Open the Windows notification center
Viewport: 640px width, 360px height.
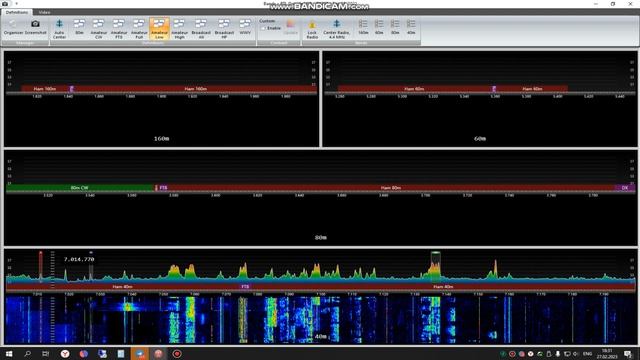tap(628, 353)
